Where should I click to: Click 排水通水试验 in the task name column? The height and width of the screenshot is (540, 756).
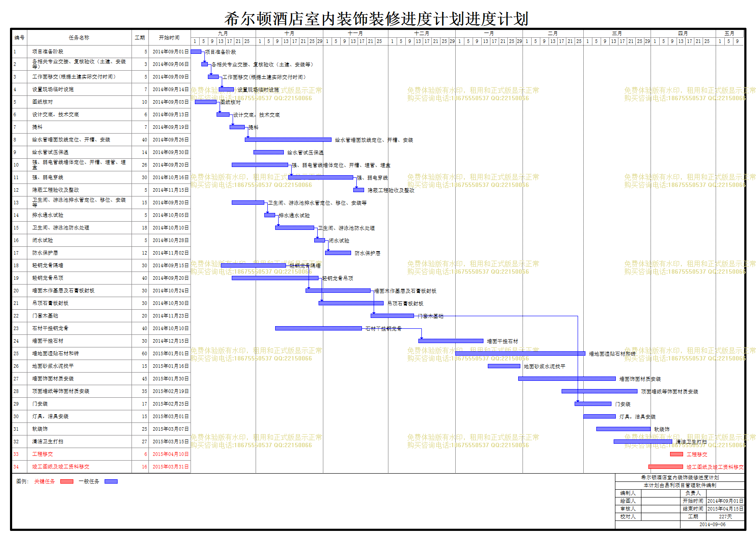(x=48, y=215)
